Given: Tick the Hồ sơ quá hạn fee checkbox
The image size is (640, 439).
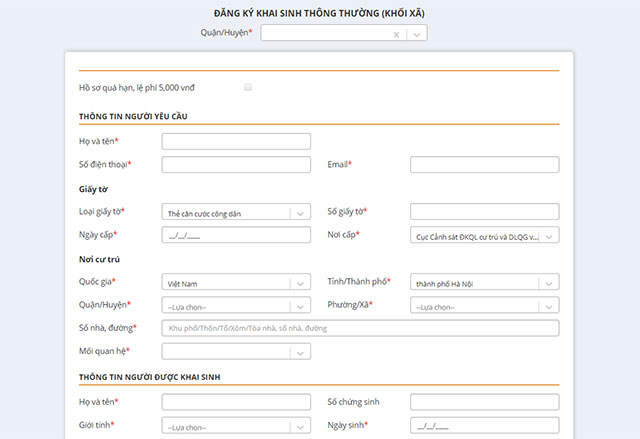Looking at the screenshot, I should 248,87.
